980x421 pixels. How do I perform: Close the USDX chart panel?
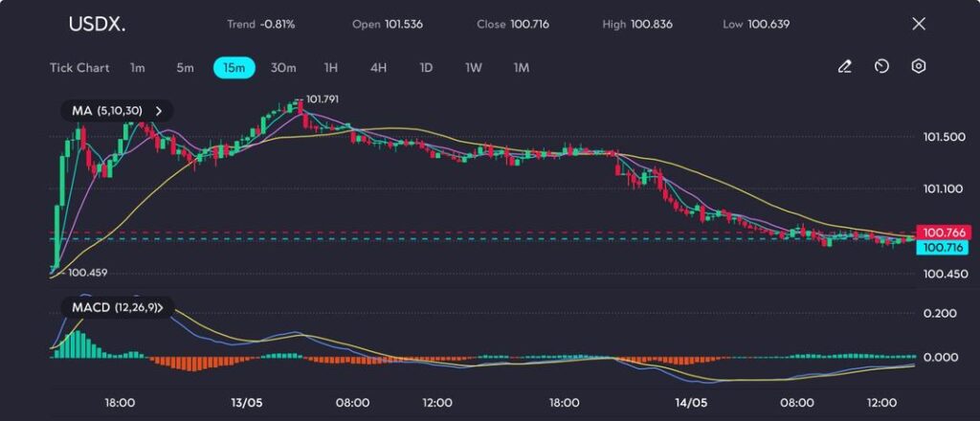pos(919,24)
